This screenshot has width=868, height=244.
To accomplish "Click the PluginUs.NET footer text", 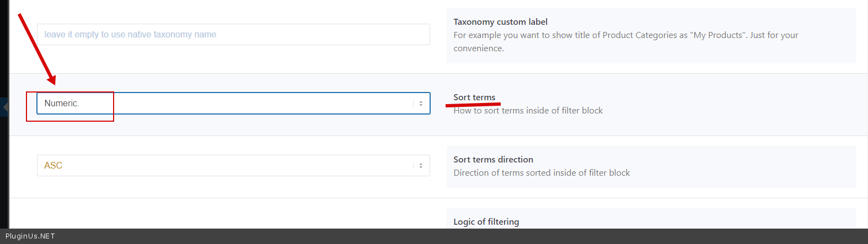I will pyautogui.click(x=30, y=236).
